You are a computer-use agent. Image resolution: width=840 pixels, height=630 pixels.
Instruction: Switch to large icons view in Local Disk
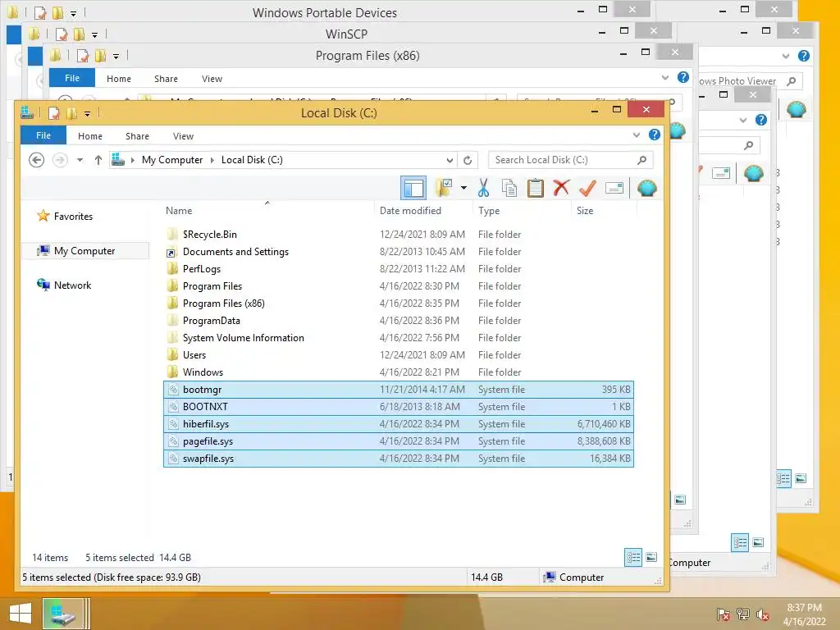pos(651,557)
